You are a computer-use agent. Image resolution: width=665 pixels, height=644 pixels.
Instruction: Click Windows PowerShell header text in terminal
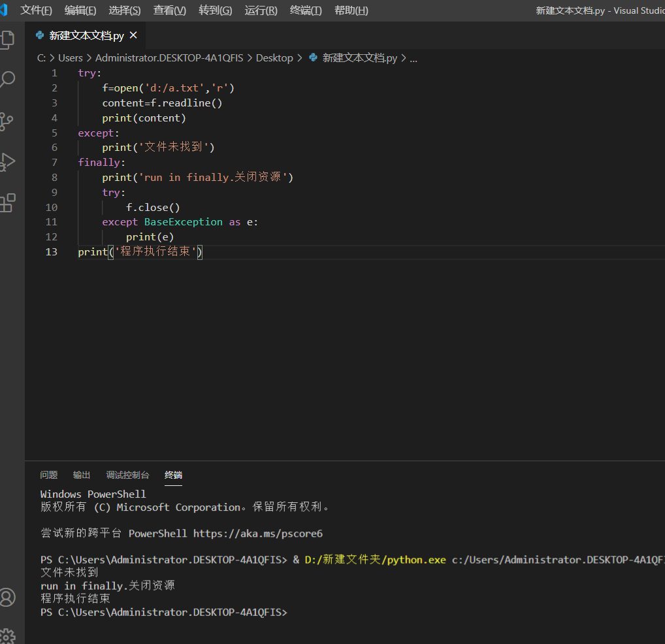click(93, 494)
